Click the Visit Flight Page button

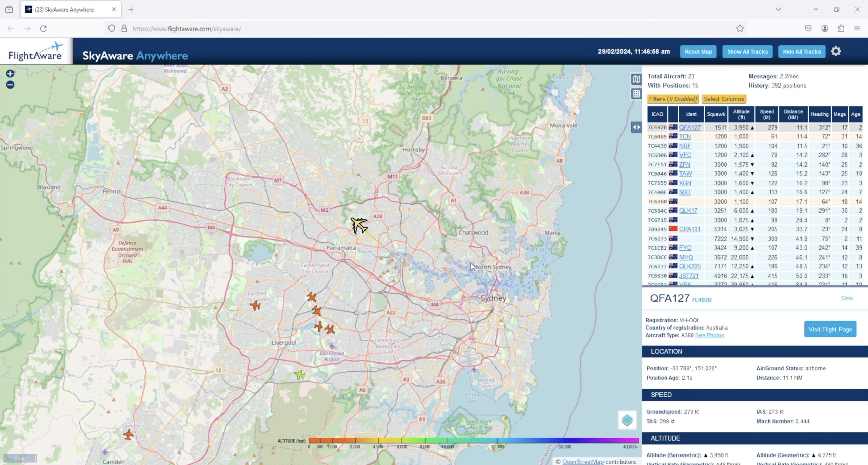coord(830,329)
